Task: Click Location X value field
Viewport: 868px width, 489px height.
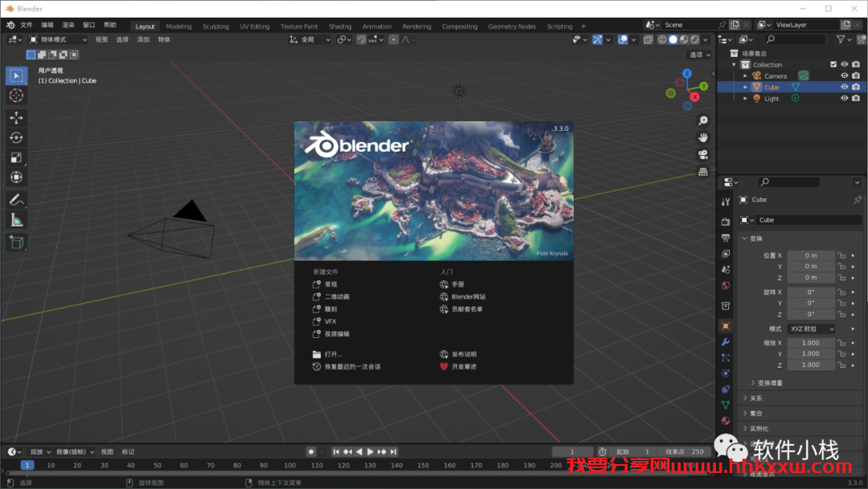Action: (811, 255)
